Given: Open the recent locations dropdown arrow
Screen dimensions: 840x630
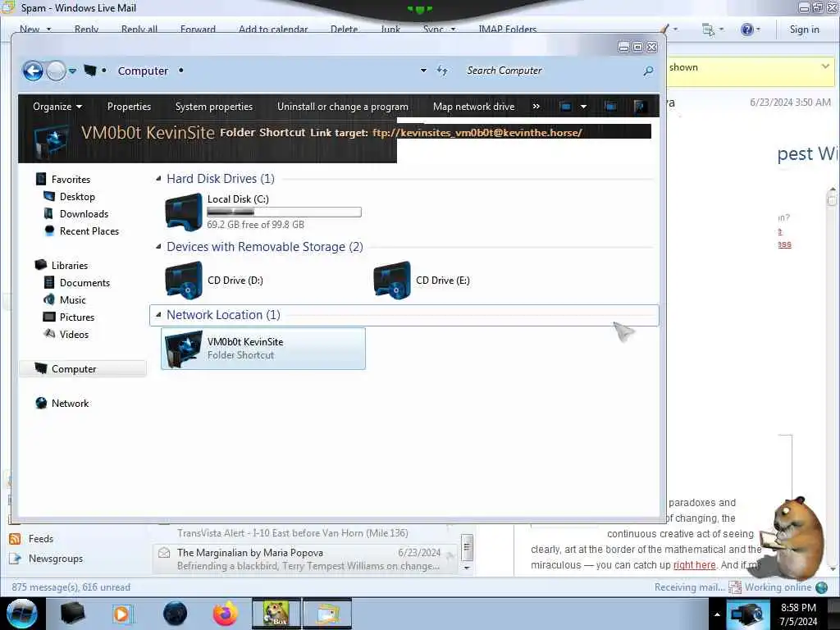Looking at the screenshot, I should tap(72, 71).
